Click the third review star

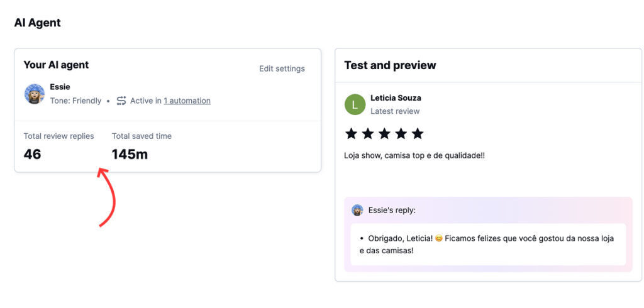(x=384, y=133)
